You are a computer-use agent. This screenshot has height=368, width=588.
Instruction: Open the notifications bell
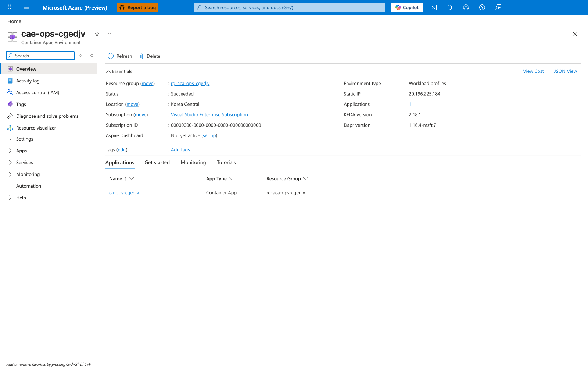click(x=450, y=7)
